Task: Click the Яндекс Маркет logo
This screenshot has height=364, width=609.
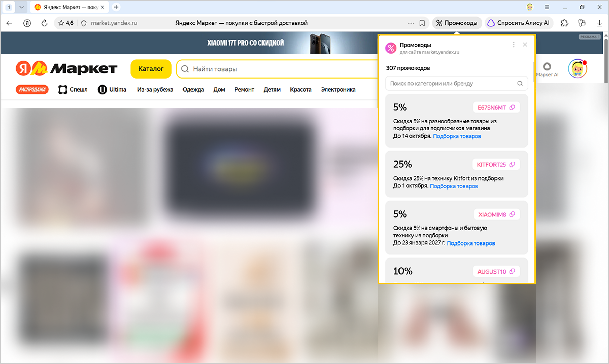Action: (x=67, y=68)
